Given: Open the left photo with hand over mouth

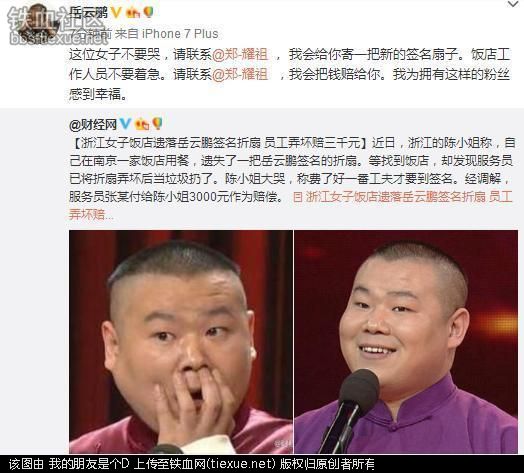Looking at the screenshot, I should (x=181, y=342).
